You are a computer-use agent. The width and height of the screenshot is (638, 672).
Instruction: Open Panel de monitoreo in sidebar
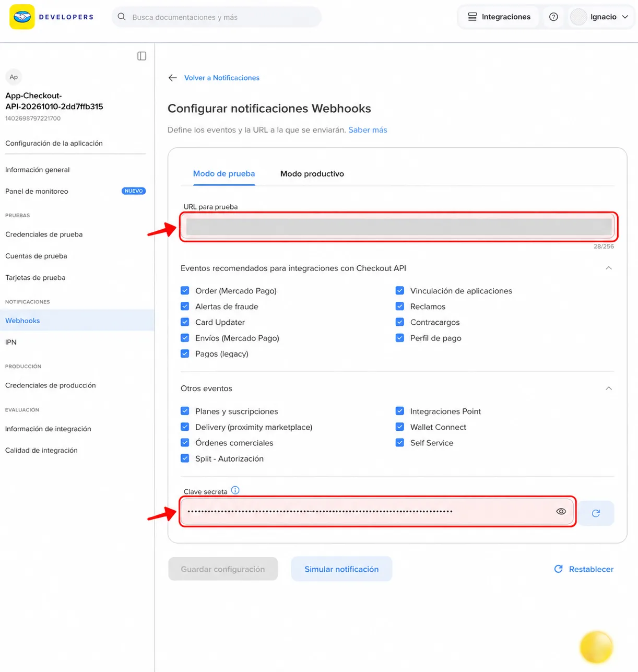point(37,191)
